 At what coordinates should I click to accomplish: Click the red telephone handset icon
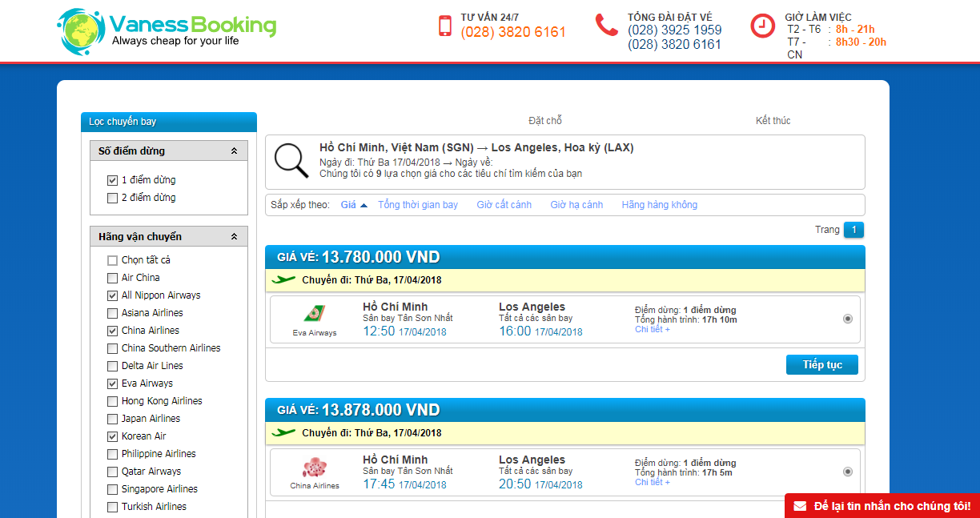tap(606, 26)
